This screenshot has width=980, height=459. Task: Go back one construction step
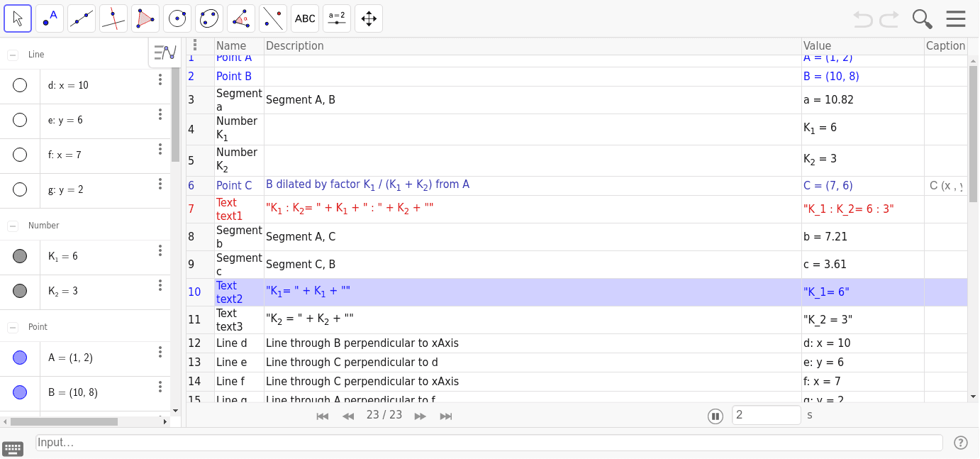(348, 416)
